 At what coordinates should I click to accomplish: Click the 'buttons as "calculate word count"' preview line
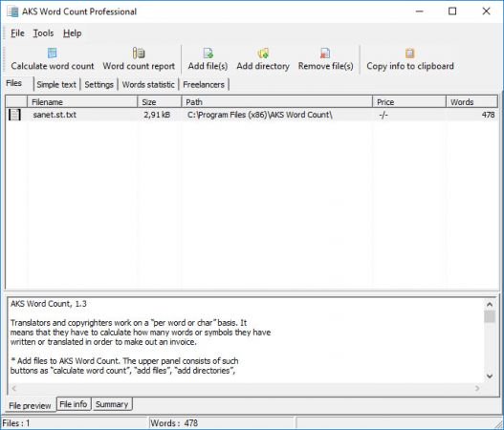(122, 371)
